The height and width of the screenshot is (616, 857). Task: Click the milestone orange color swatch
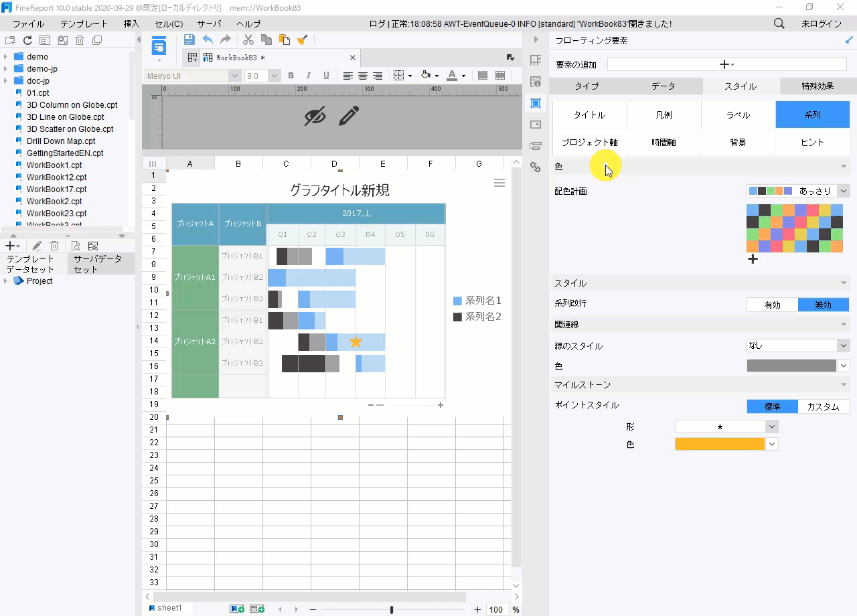click(720, 444)
